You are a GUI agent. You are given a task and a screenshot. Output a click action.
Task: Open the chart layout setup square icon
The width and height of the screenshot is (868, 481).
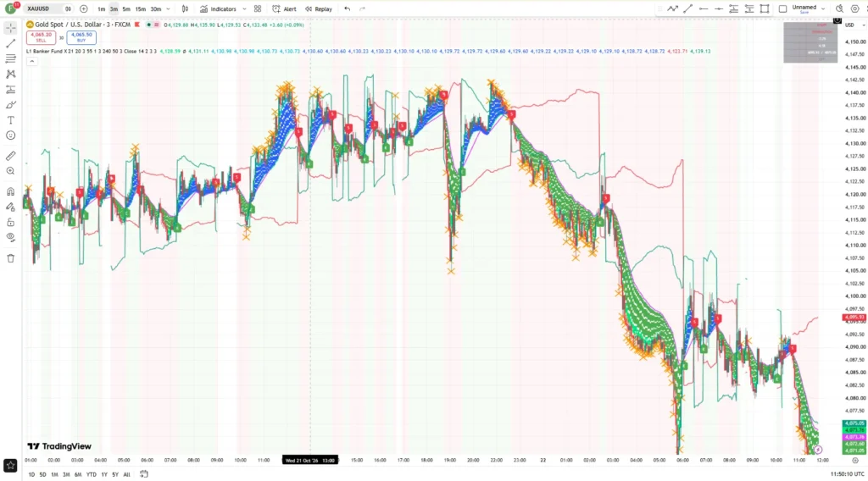point(782,8)
